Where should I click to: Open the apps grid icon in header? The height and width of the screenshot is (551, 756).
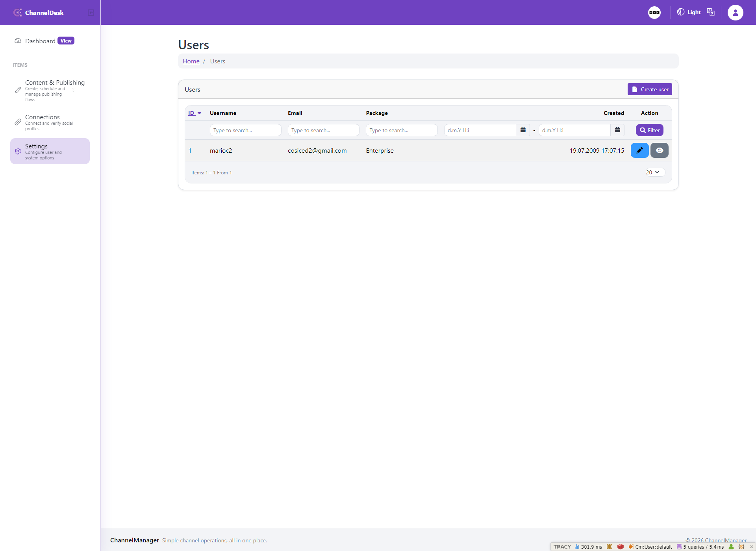(x=654, y=13)
